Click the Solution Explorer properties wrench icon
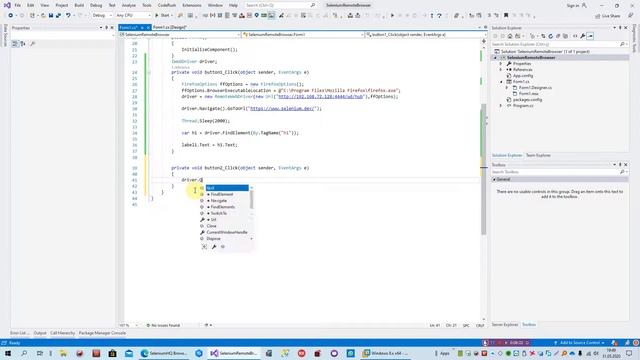 (583, 36)
